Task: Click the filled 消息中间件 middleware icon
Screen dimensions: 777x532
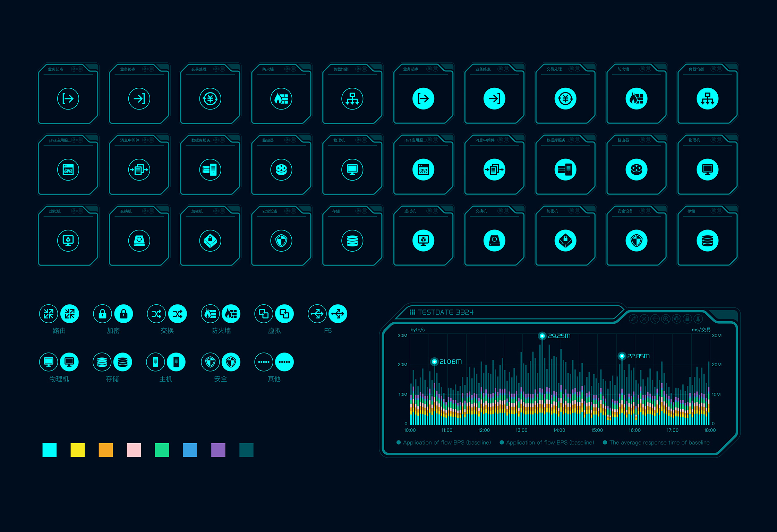Action: tap(494, 170)
